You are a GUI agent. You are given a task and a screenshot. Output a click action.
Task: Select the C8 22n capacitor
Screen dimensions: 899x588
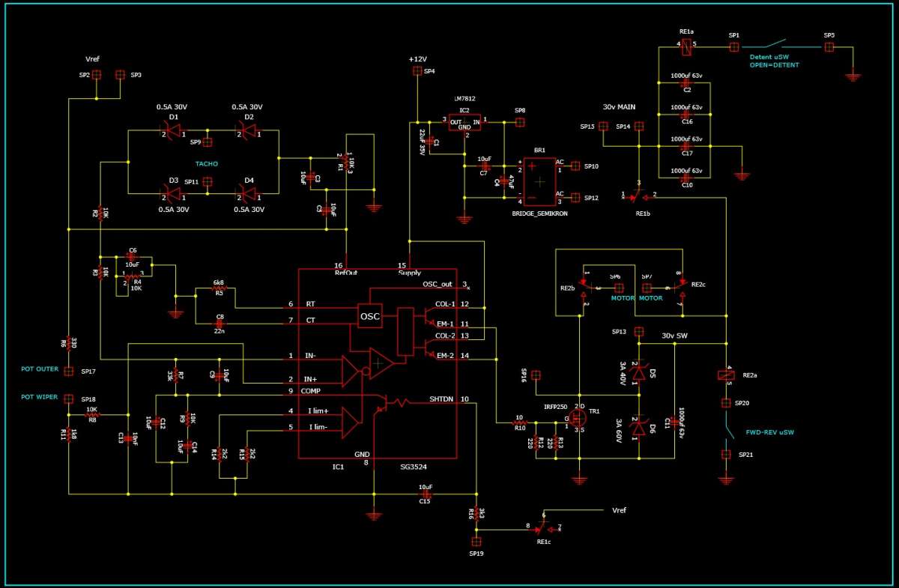tap(219, 323)
